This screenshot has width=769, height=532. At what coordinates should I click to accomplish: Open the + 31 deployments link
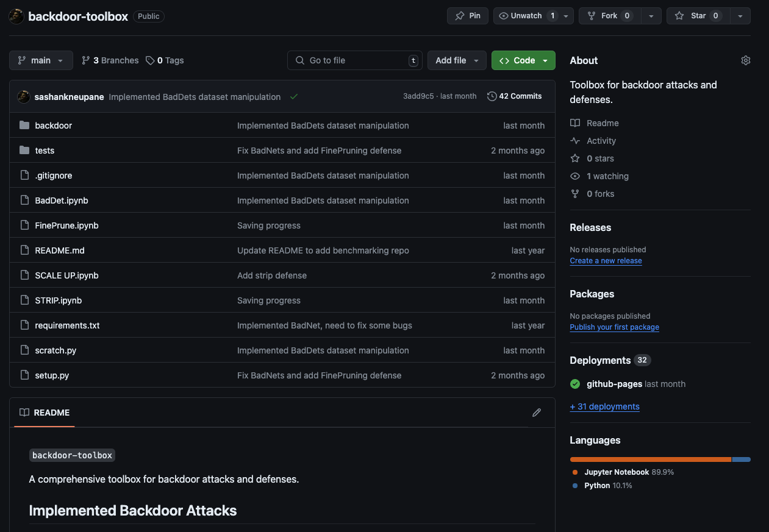click(604, 406)
